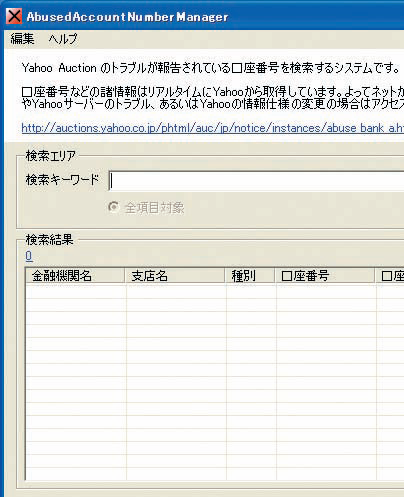Click the 検索キーワード label
Image resolution: width=404 pixels, height=497 pixels.
(x=62, y=180)
